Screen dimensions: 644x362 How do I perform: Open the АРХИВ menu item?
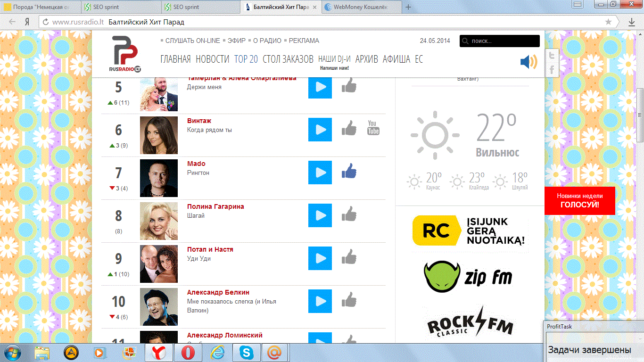click(367, 59)
